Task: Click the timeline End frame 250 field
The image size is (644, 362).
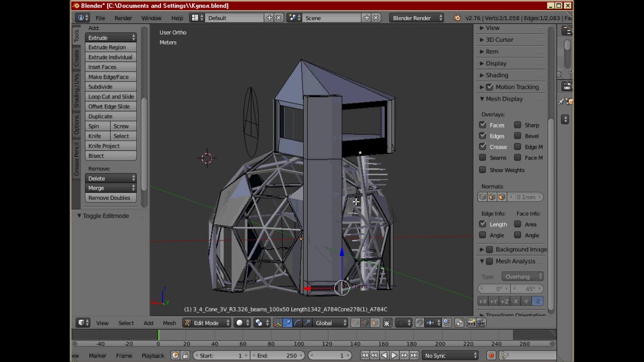Action: [277, 355]
